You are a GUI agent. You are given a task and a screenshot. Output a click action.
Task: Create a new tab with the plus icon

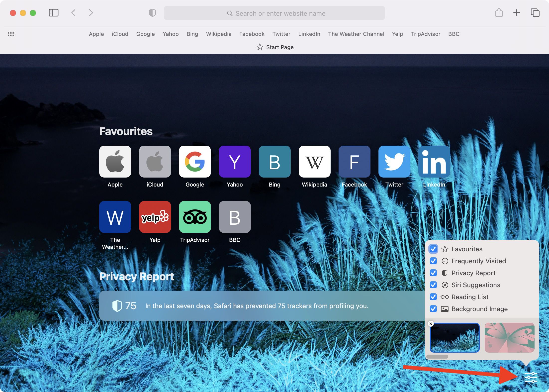[517, 13]
